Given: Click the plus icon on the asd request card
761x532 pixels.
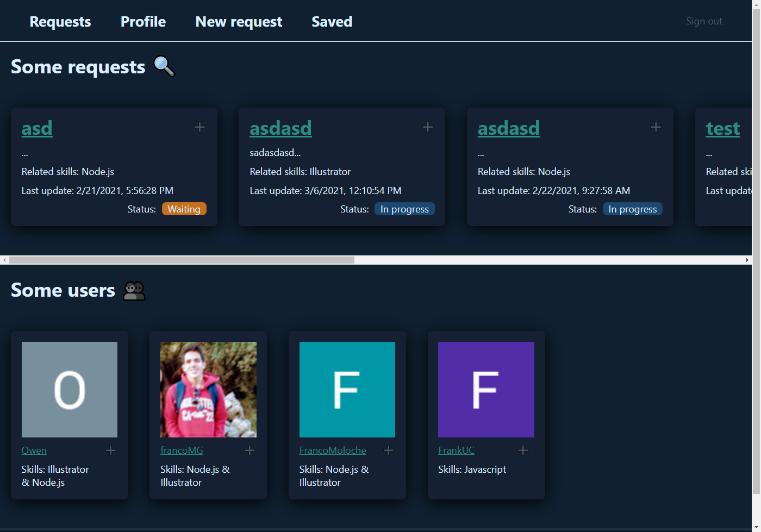Looking at the screenshot, I should 199,127.
